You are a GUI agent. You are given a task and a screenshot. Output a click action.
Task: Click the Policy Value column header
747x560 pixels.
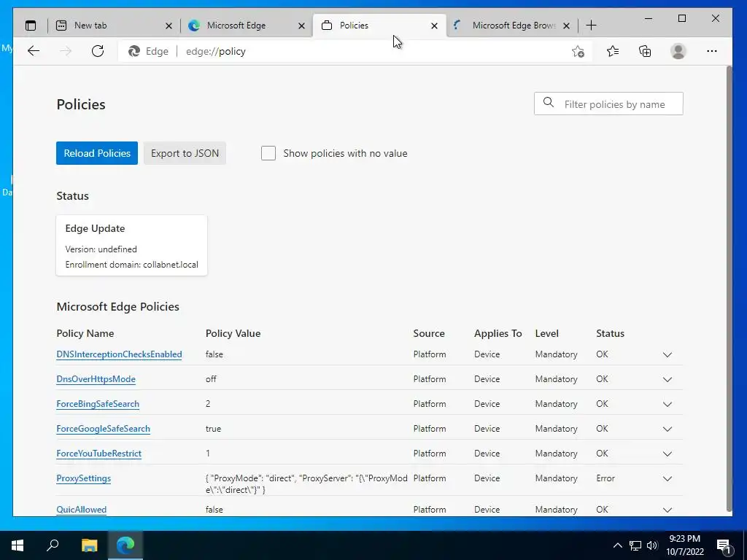233,334
